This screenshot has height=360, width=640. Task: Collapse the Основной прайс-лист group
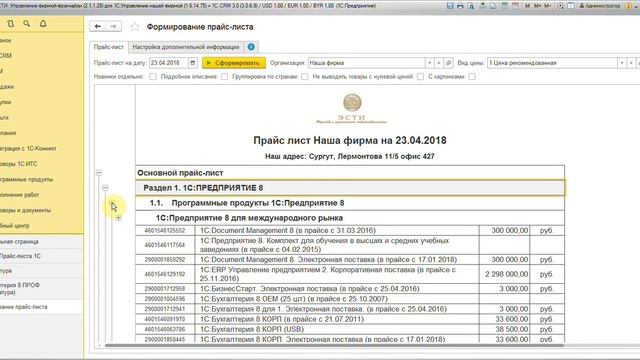tap(99, 173)
